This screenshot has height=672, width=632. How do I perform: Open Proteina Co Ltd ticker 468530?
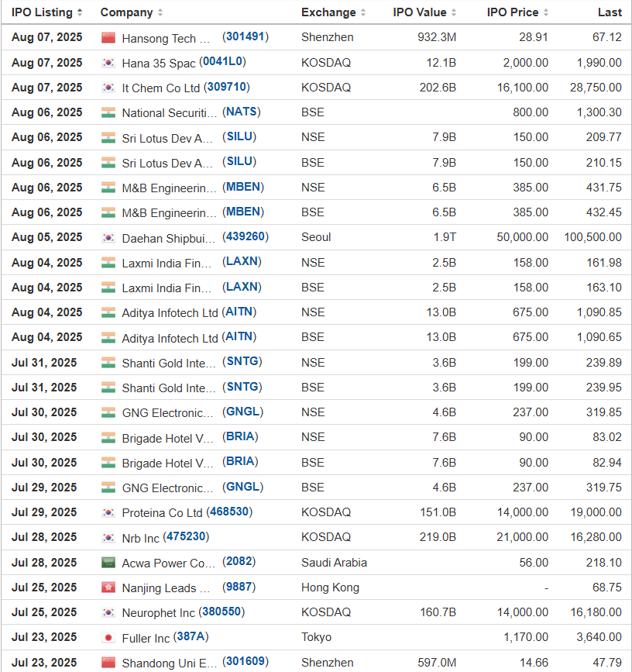tap(229, 512)
